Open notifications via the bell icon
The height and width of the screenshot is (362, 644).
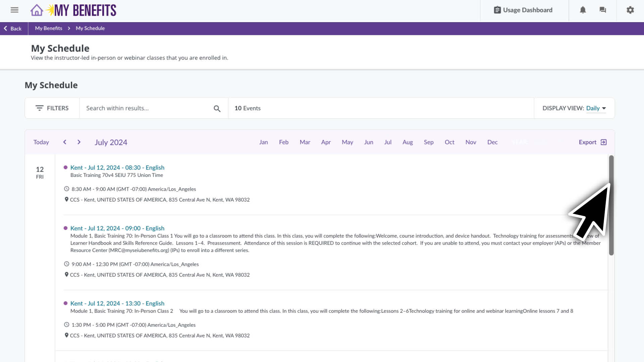pos(583,10)
